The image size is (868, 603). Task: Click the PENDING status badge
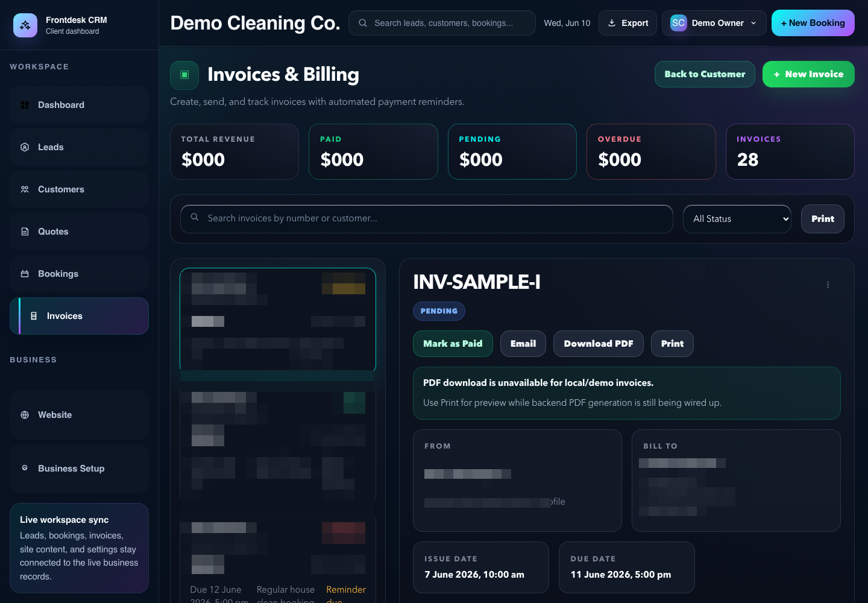coord(439,311)
